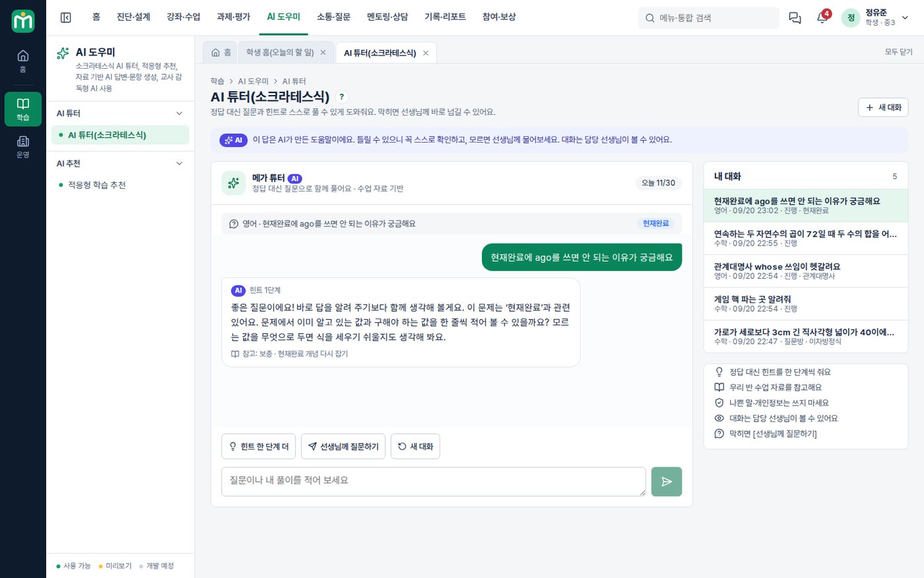The height and width of the screenshot is (578, 924).
Task: Open the user account dropdown chevron
Action: pyautogui.click(x=905, y=18)
